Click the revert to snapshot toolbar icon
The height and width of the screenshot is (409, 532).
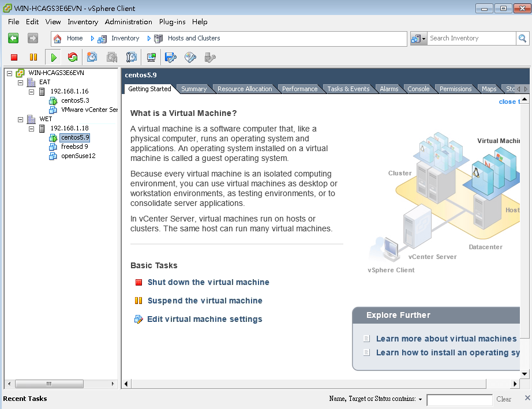pos(112,57)
